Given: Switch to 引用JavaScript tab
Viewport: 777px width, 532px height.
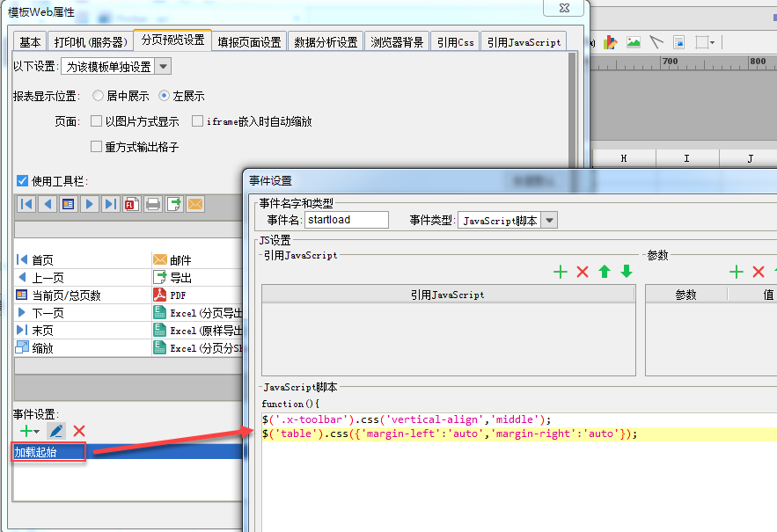Looking at the screenshot, I should pyautogui.click(x=524, y=42).
